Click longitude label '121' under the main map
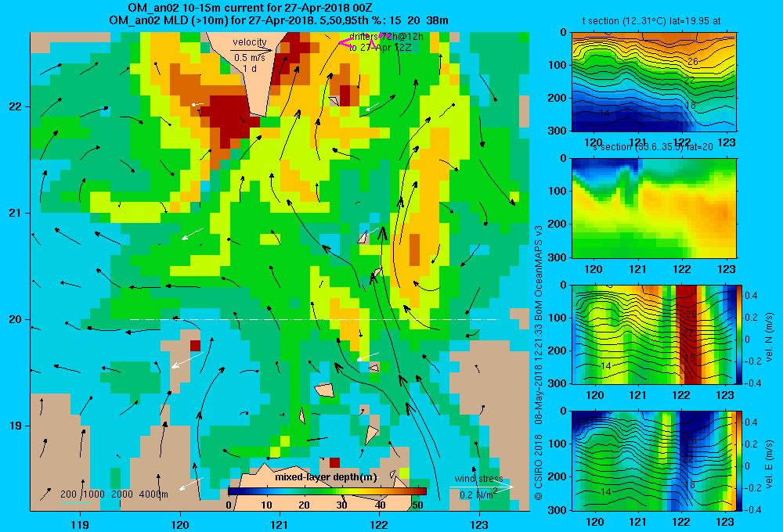783x532 pixels. pos(280,524)
